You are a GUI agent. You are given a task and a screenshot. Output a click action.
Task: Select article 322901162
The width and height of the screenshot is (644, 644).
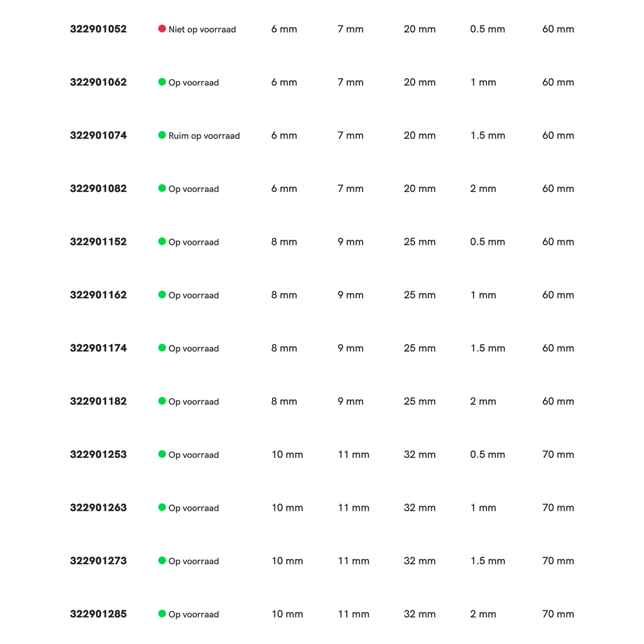(x=99, y=295)
